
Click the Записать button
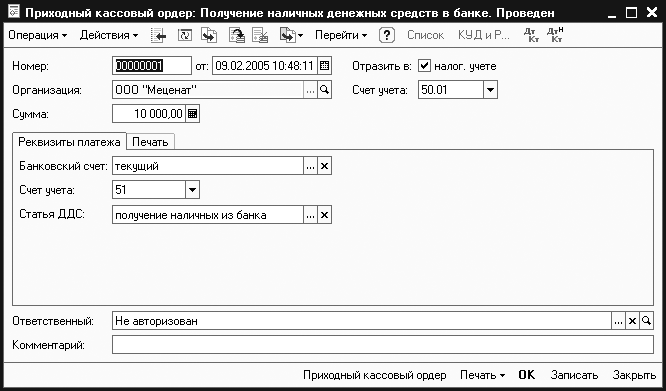pos(574,375)
